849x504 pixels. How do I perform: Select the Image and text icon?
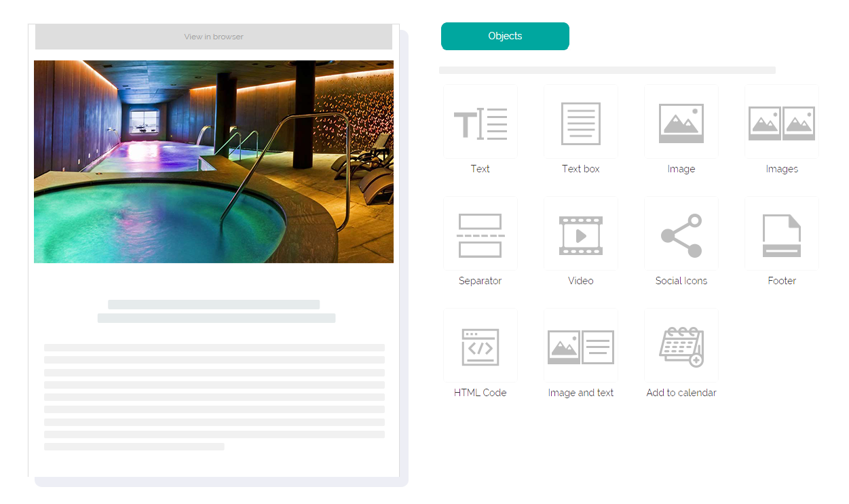tap(581, 347)
